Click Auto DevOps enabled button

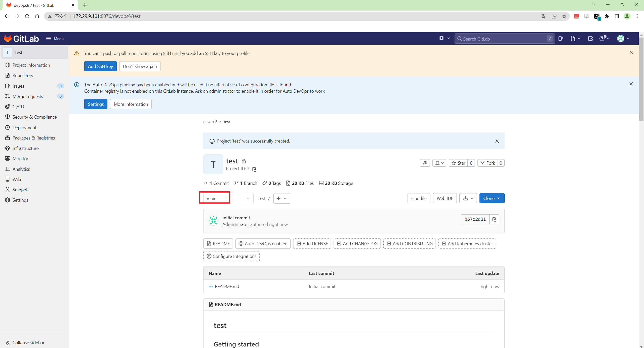[263, 243]
